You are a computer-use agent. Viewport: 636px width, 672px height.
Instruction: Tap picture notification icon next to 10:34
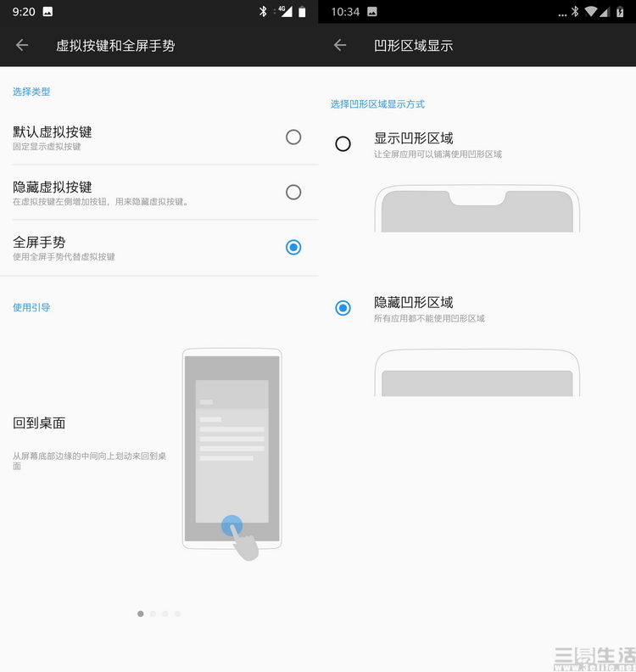tap(372, 12)
